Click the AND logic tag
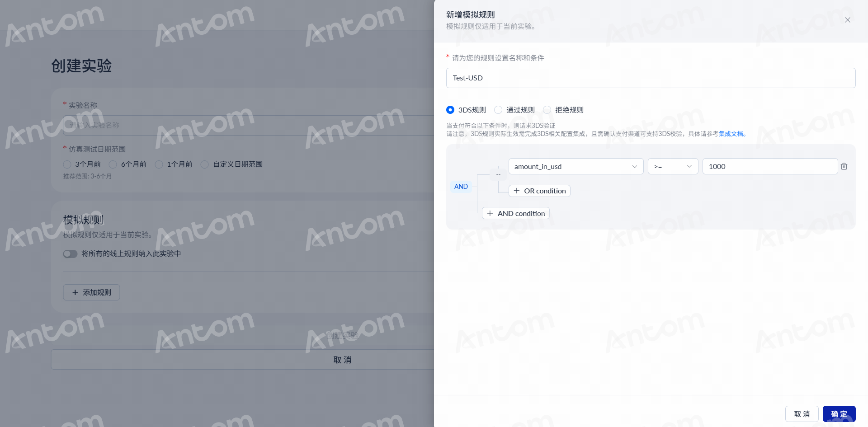 (x=461, y=187)
